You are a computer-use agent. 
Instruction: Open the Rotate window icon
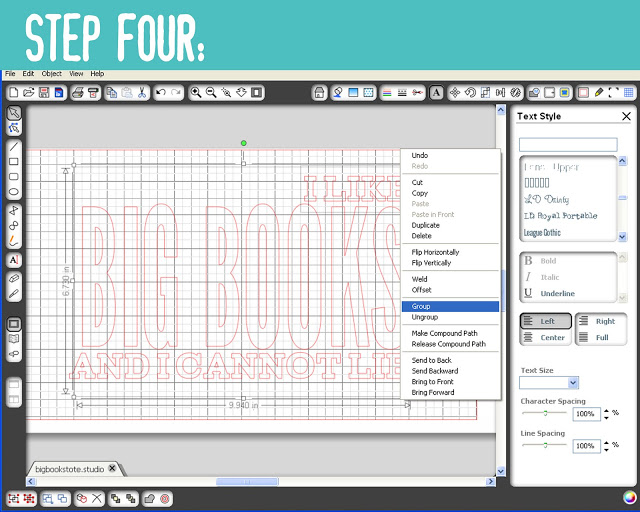click(470, 93)
